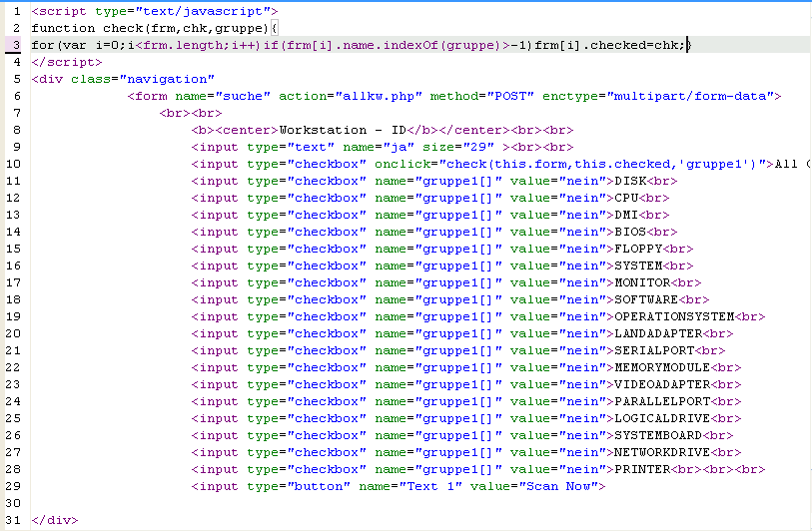This screenshot has width=812, height=531.
Task: Click the BIOS text on line 14
Action: click(x=629, y=232)
